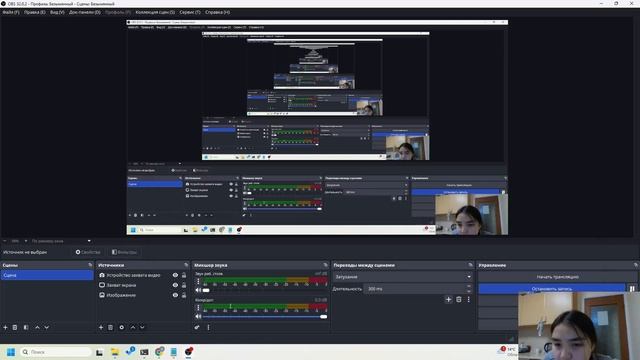Undock the Переходы между сценами panel
640x360 pixels.
[470, 265]
